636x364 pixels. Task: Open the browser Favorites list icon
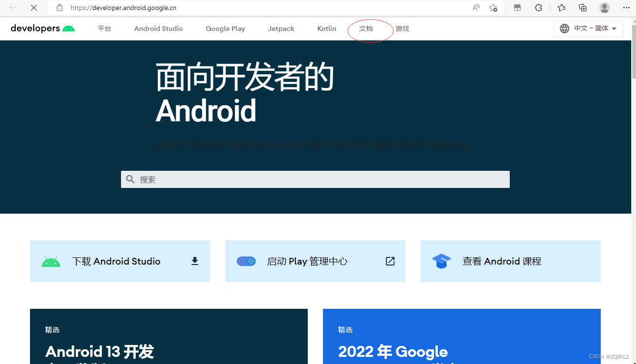tap(561, 8)
